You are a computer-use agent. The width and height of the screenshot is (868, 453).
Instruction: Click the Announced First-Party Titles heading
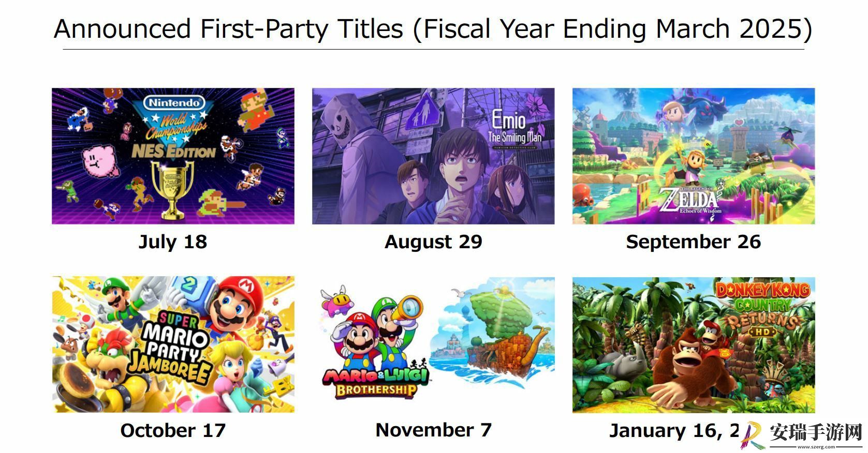[x=433, y=28]
